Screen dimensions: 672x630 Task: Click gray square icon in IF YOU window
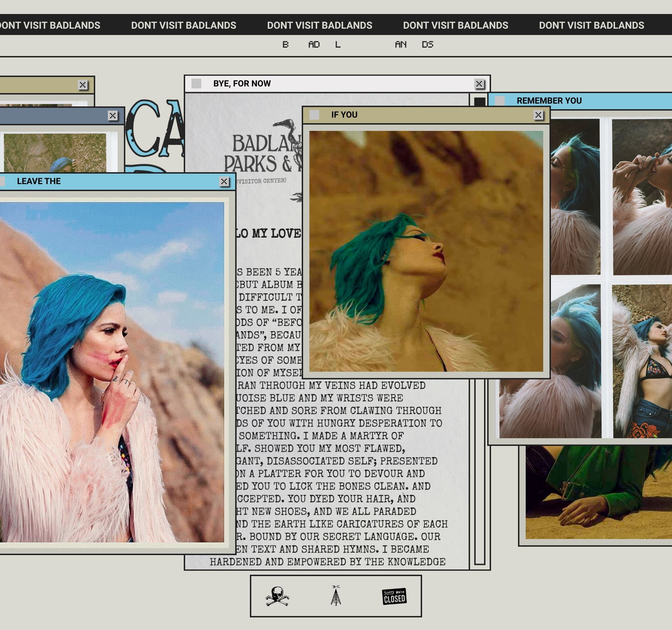tap(314, 115)
